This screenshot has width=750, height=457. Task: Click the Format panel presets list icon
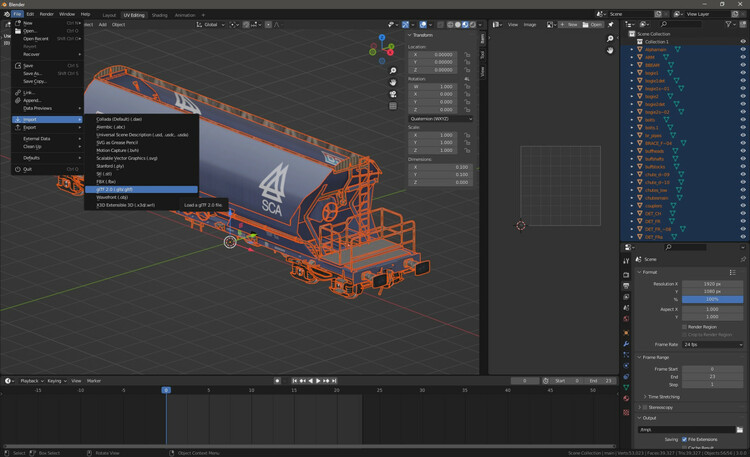pos(732,272)
